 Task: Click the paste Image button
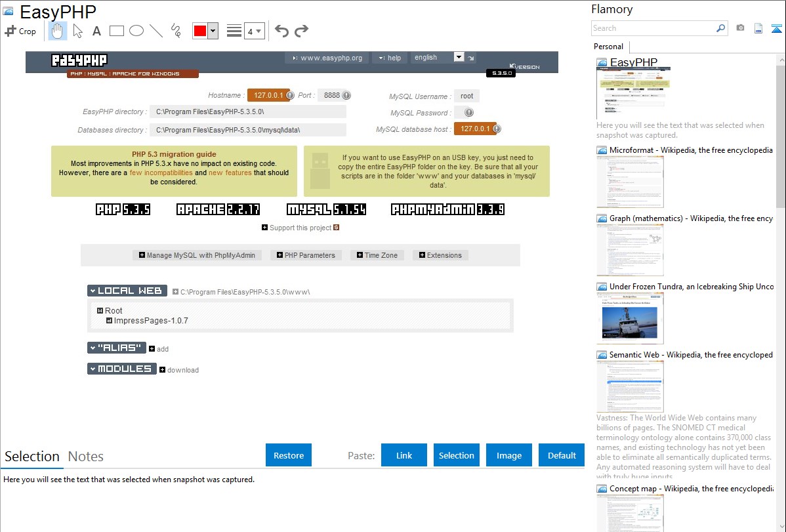pos(509,455)
